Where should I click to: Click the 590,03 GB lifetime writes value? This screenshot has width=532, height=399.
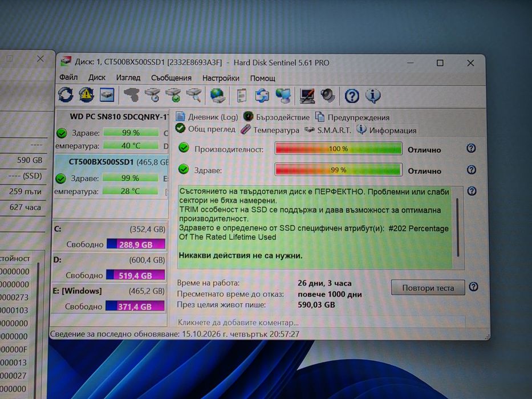[316, 305]
